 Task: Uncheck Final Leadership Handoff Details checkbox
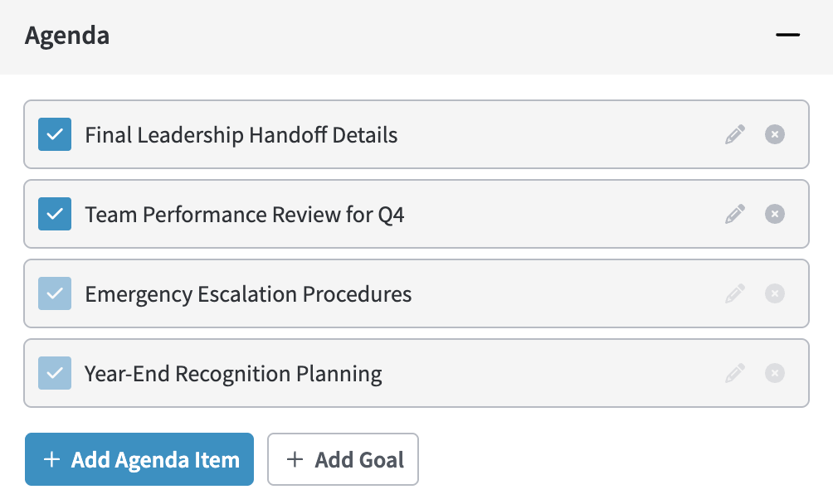[55, 134]
